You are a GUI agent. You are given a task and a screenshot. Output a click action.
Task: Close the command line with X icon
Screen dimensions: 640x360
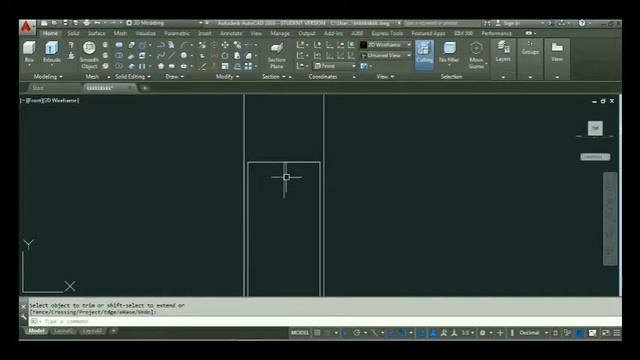(x=23, y=306)
